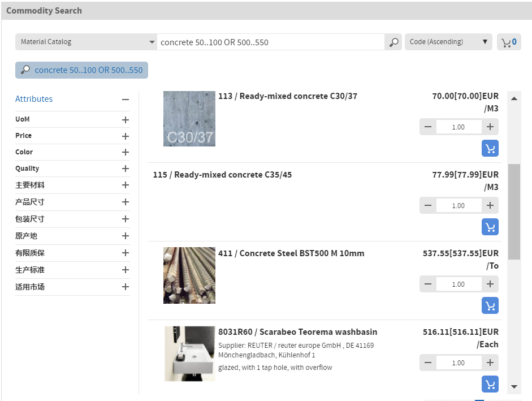Add Concrete Steel BST500 M 10mm to cart

coord(490,305)
